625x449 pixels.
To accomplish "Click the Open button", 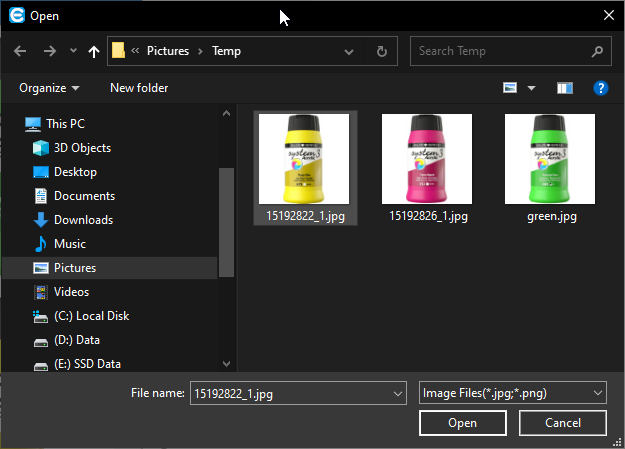I will (x=462, y=423).
